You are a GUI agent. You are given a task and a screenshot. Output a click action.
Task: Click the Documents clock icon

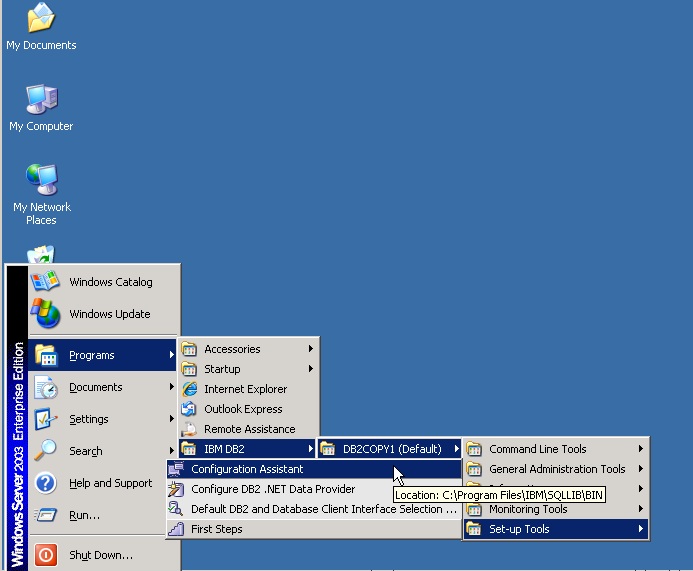point(46,387)
